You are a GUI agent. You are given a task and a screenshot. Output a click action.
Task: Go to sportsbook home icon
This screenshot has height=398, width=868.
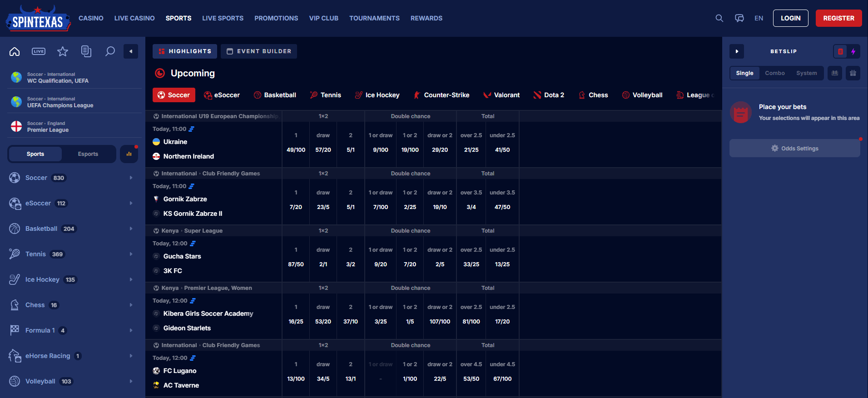tap(15, 51)
